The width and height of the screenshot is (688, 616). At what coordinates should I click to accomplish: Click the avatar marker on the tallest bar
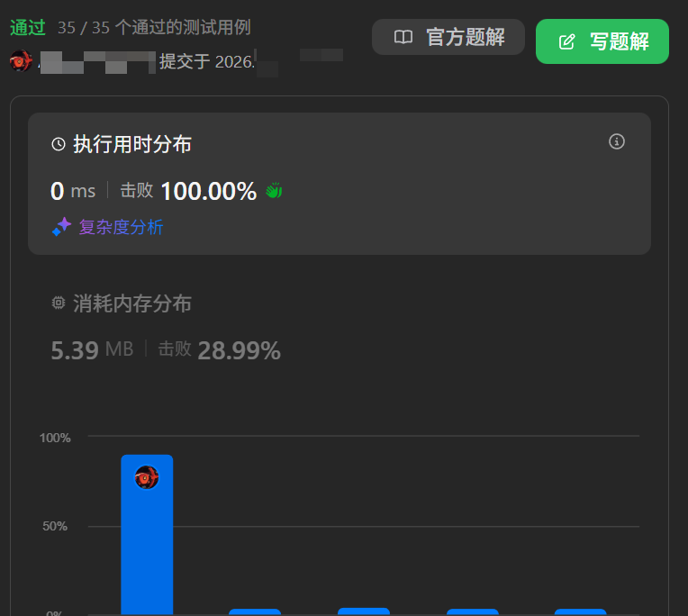(x=147, y=477)
